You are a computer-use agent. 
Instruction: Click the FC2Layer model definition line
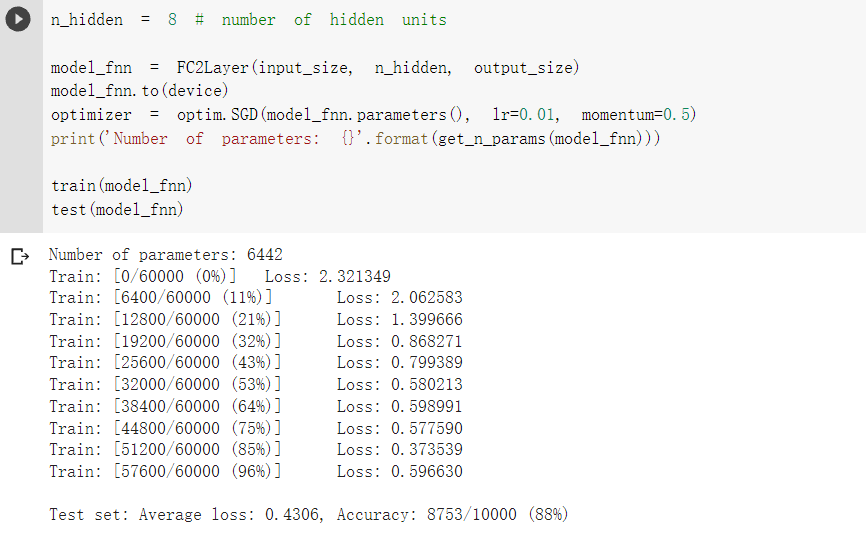[x=315, y=68]
